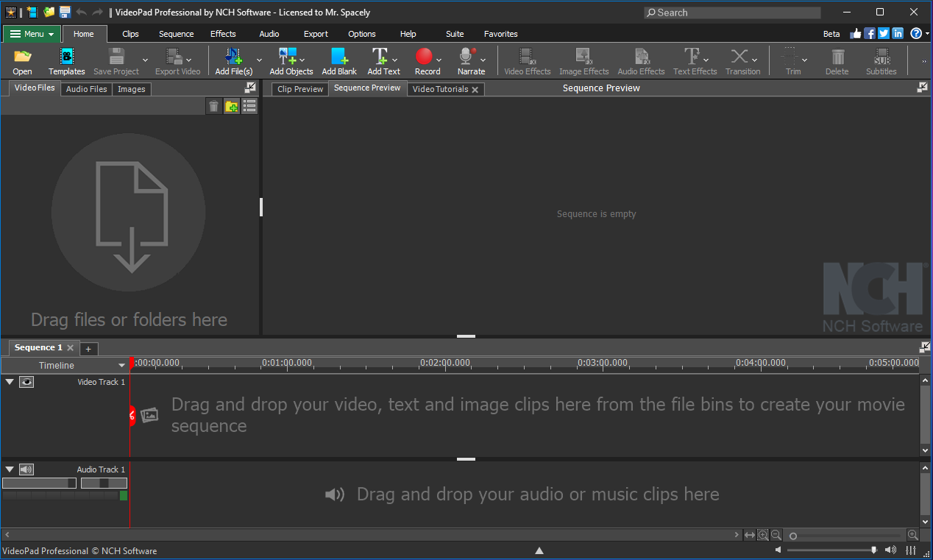Click the undock file bin panel icon
Screen dimensions: 933x560
250,88
